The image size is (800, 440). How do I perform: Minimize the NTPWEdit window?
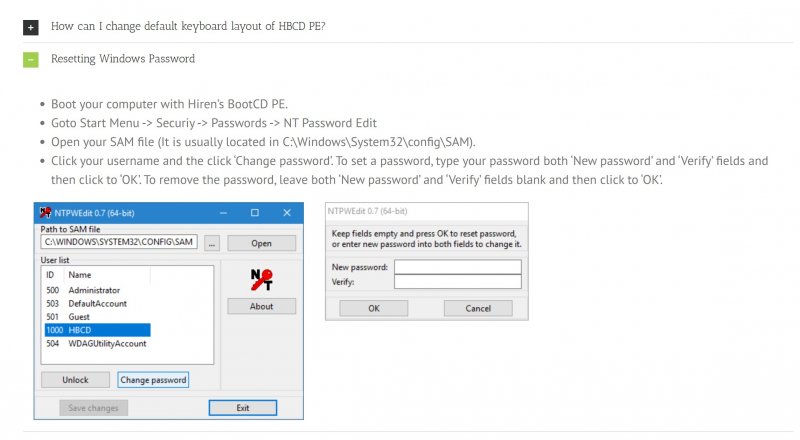click(x=223, y=213)
